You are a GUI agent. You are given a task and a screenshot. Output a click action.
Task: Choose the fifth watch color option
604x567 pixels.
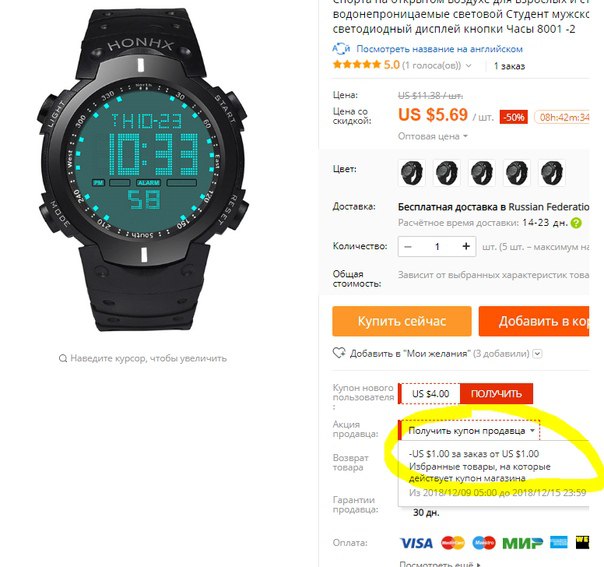coord(552,173)
